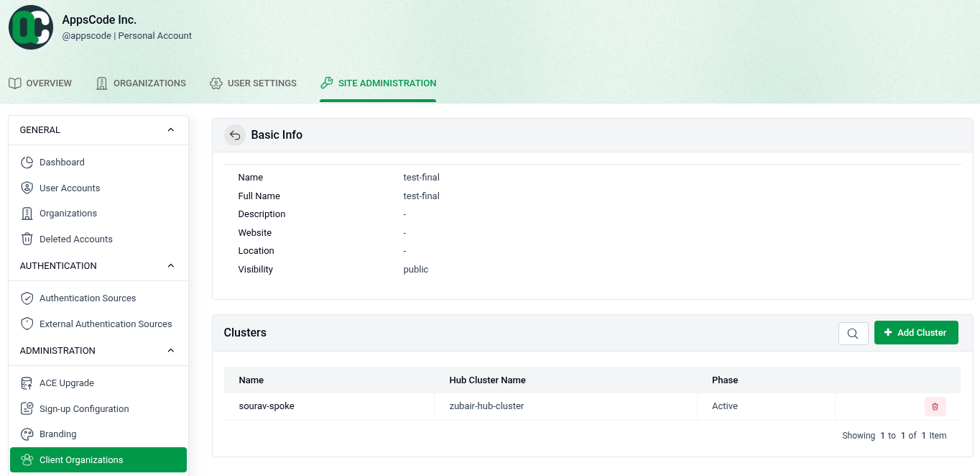The image size is (980, 476).
Task: Click the search icon in Clusters panel
Action: 853,333
